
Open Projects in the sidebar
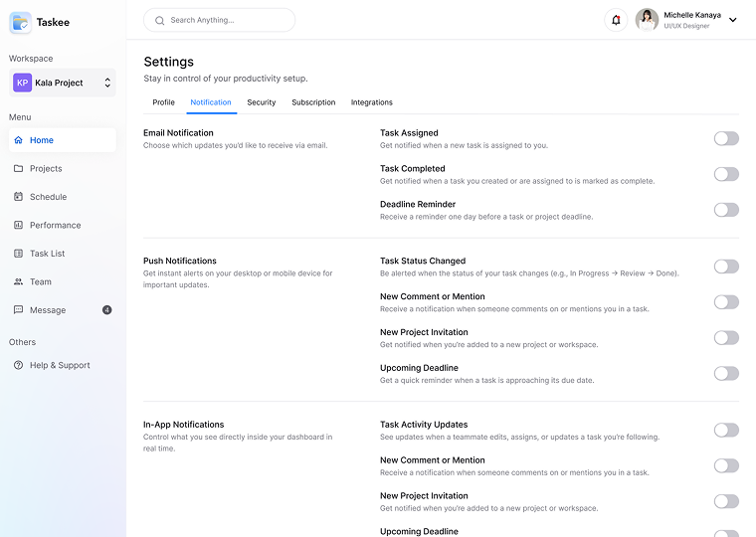63,169
